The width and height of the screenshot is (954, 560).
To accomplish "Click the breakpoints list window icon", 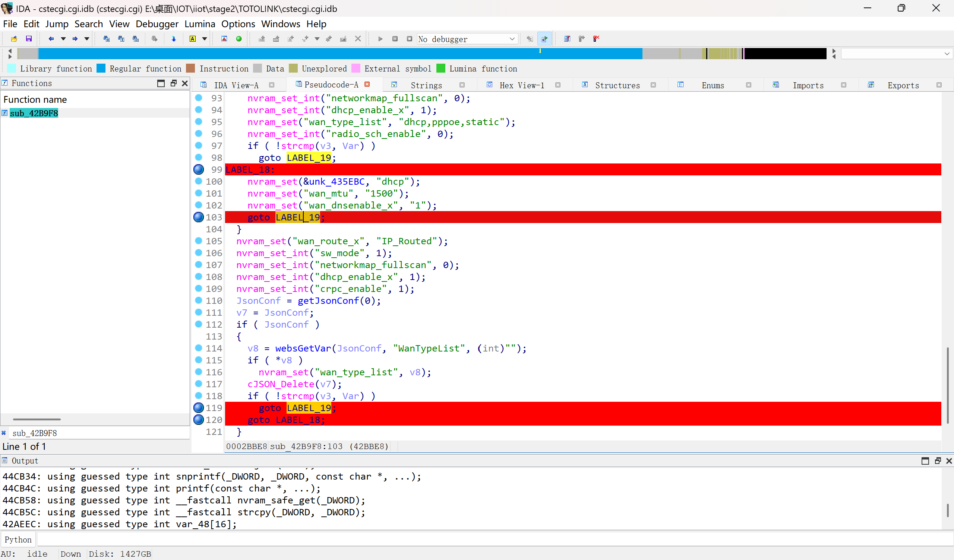I will coord(567,39).
